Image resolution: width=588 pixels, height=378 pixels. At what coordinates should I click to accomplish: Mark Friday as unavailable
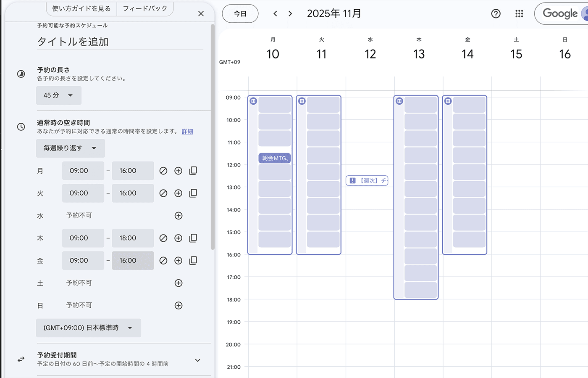pyautogui.click(x=163, y=261)
